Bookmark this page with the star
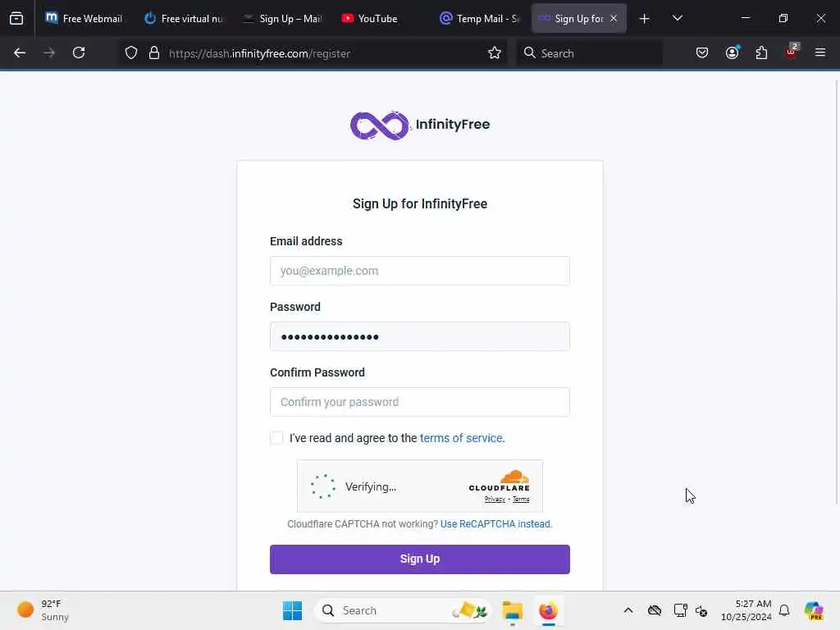This screenshot has width=840, height=630. click(495, 53)
